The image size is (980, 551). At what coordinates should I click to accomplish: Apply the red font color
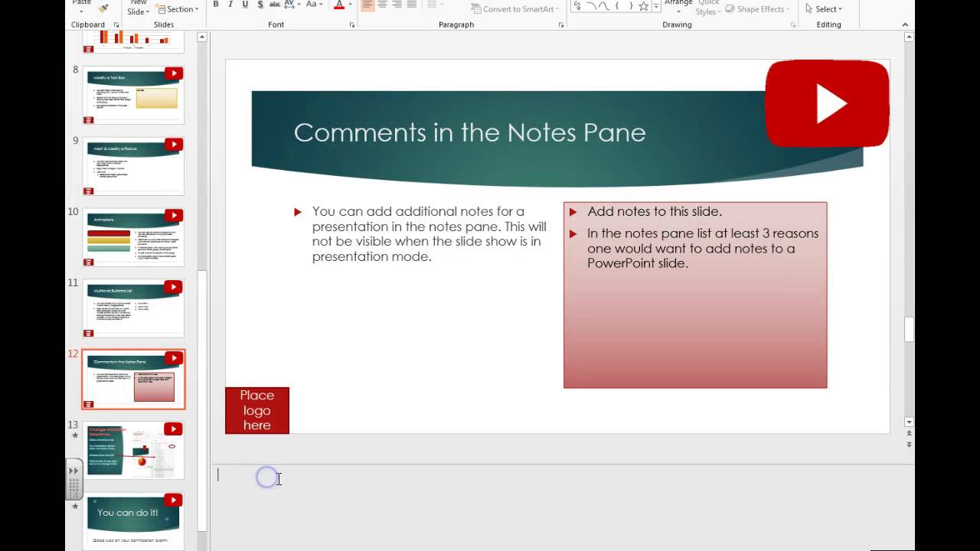338,5
